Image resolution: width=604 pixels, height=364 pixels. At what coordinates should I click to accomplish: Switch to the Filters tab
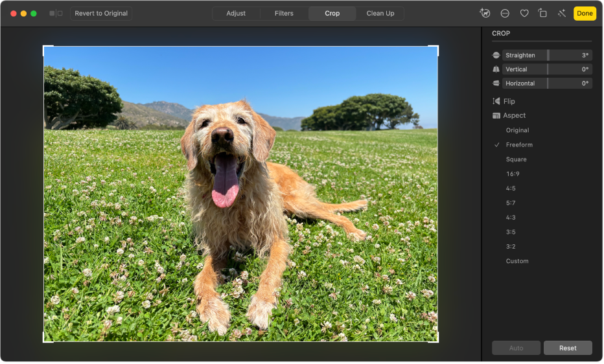click(x=284, y=13)
